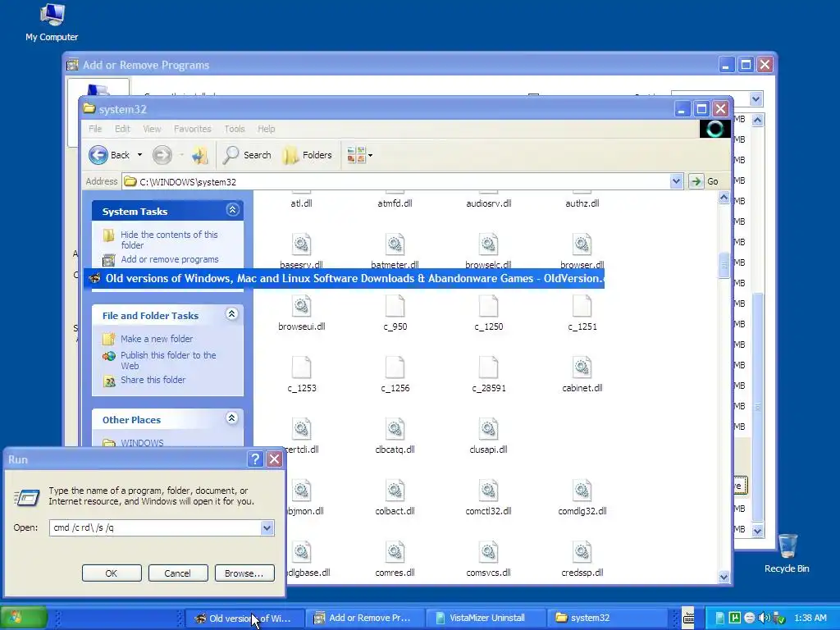Select the browseui.dll file icon
The image size is (840, 630).
click(x=302, y=307)
